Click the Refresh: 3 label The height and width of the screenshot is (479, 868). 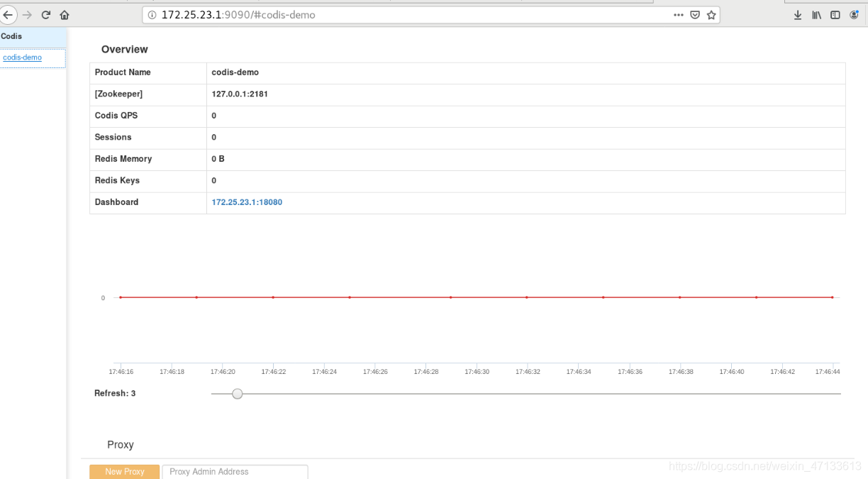point(115,393)
